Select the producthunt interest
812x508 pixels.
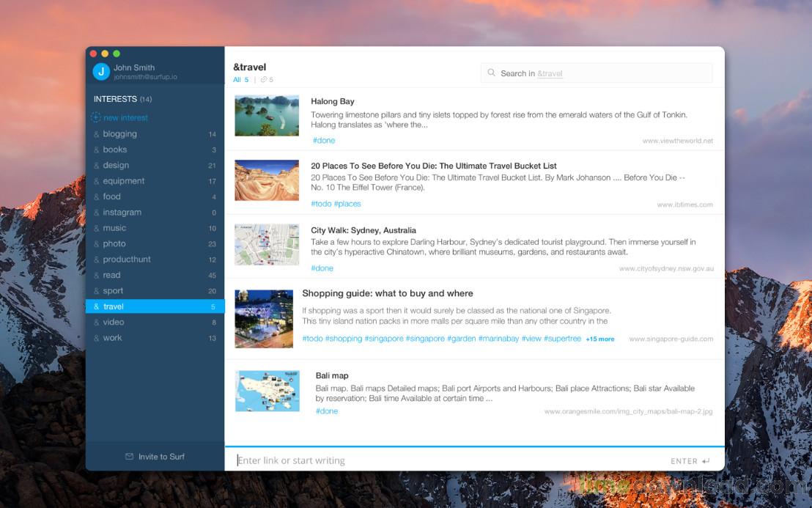(127, 259)
